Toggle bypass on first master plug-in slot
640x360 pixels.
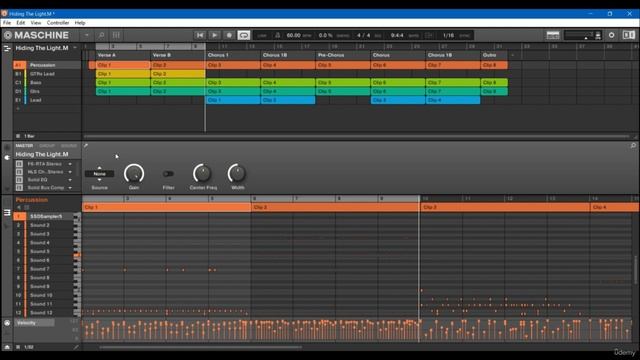pos(19,164)
